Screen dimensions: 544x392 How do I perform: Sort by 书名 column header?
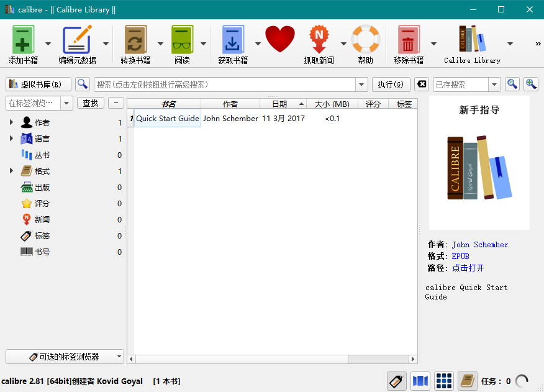[x=168, y=104]
